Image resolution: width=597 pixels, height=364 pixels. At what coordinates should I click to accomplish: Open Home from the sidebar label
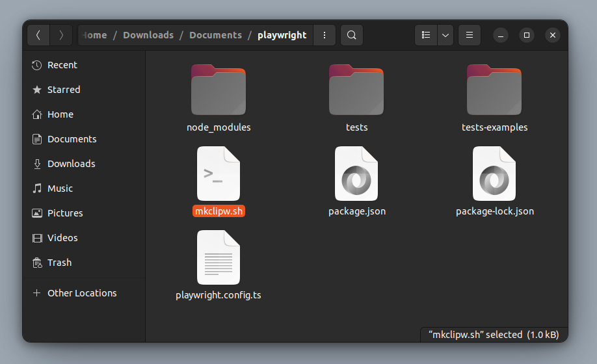click(60, 114)
